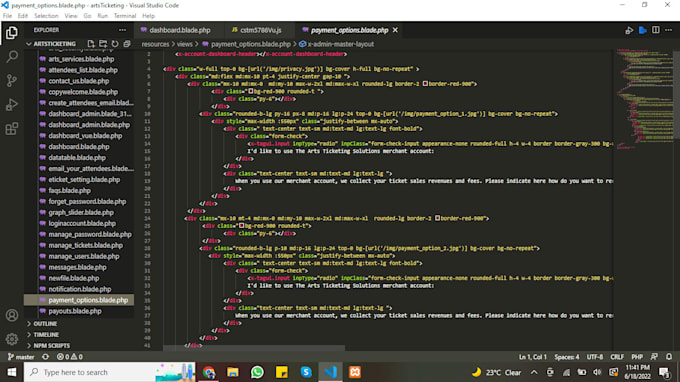Open the Accounts menu icon
680x382 pixels.
pos(12,315)
